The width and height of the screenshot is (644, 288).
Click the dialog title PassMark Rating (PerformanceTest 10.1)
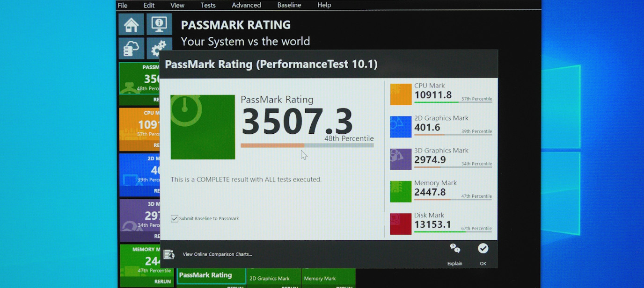point(271,64)
